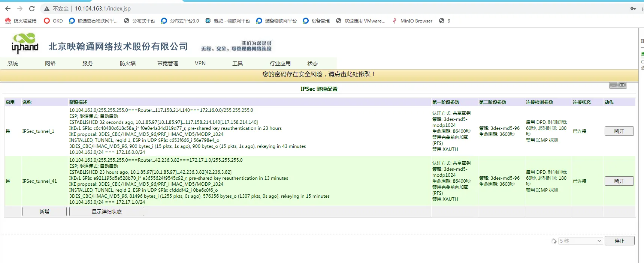
Task: Open the 欢迎使用 VMware bookmark
Action: point(360,21)
